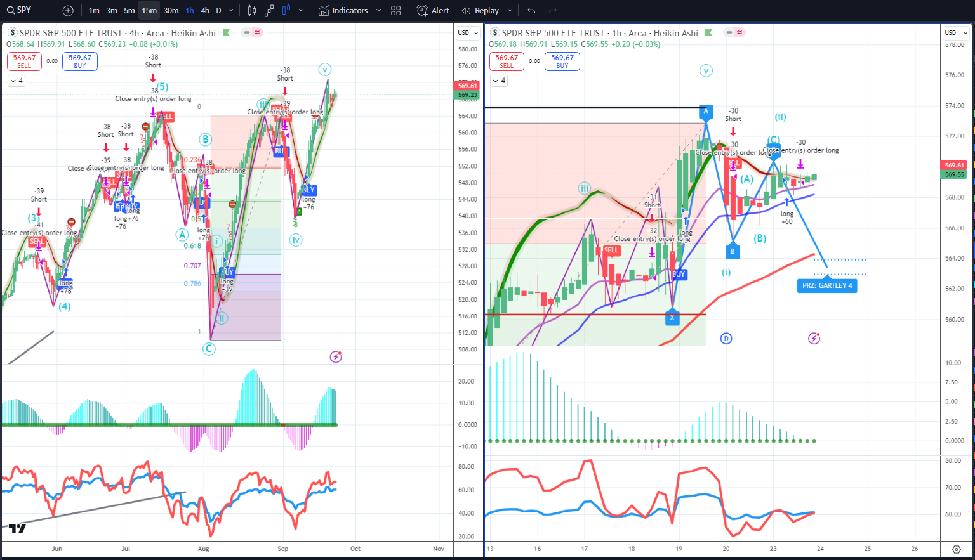Select the circled B wave marker on the 4h chart

[204, 139]
